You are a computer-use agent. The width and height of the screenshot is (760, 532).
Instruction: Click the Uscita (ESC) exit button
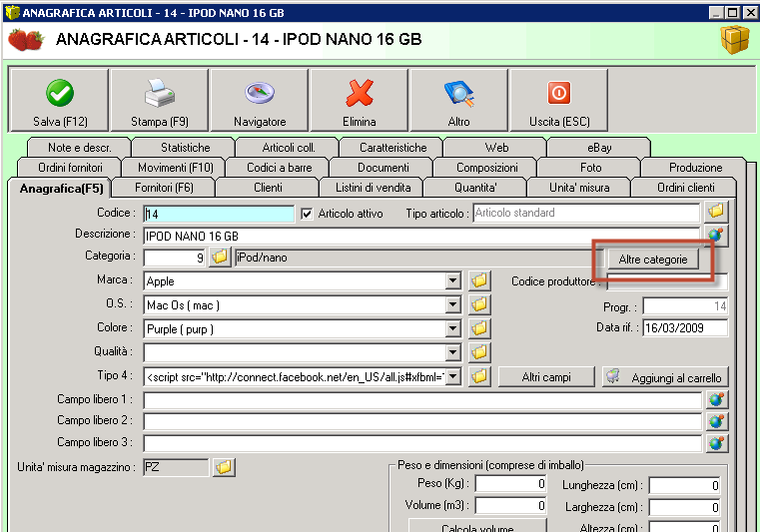point(559,100)
